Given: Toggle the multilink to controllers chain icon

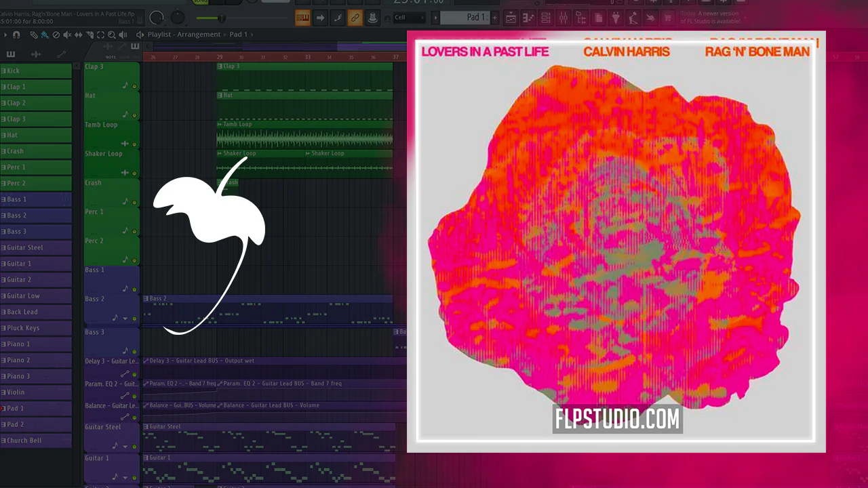Looking at the screenshot, I should pyautogui.click(x=355, y=18).
